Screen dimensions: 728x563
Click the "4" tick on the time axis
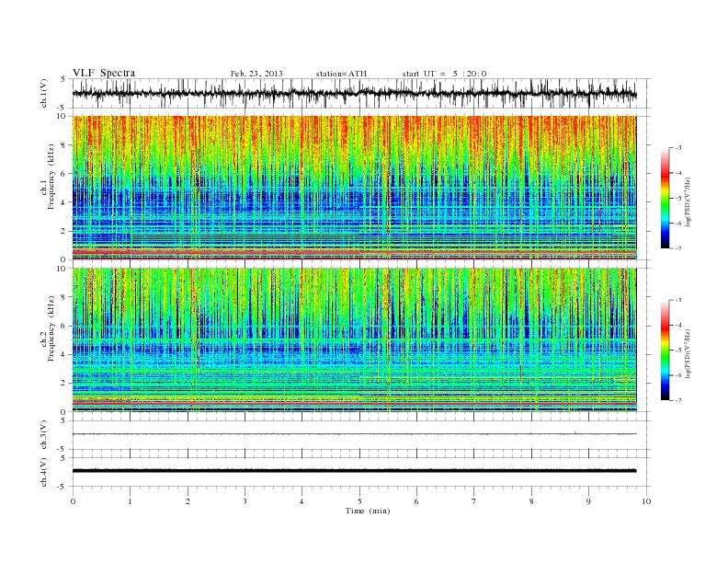coord(302,501)
